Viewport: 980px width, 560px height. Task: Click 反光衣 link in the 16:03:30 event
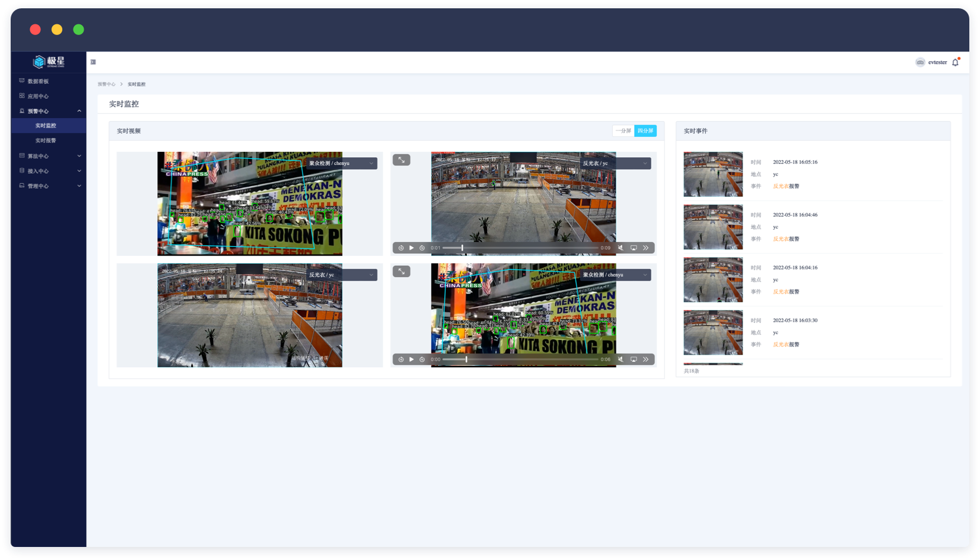coord(781,345)
